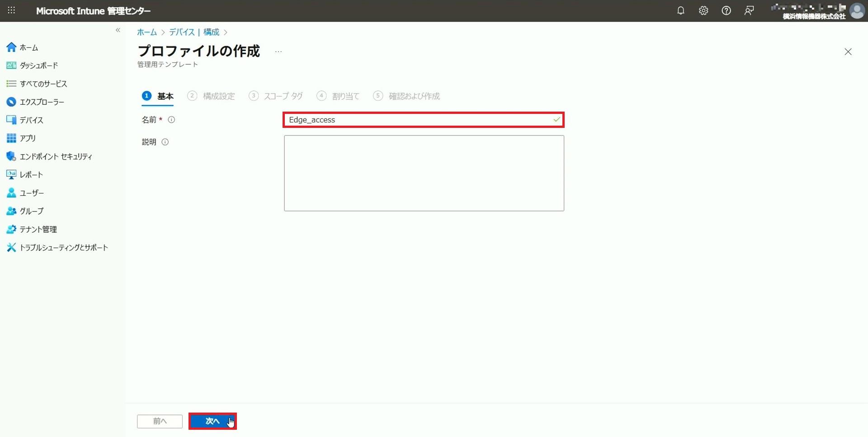Follow the ホーム breadcrumb link
Viewport: 868px width, 437px height.
[146, 32]
